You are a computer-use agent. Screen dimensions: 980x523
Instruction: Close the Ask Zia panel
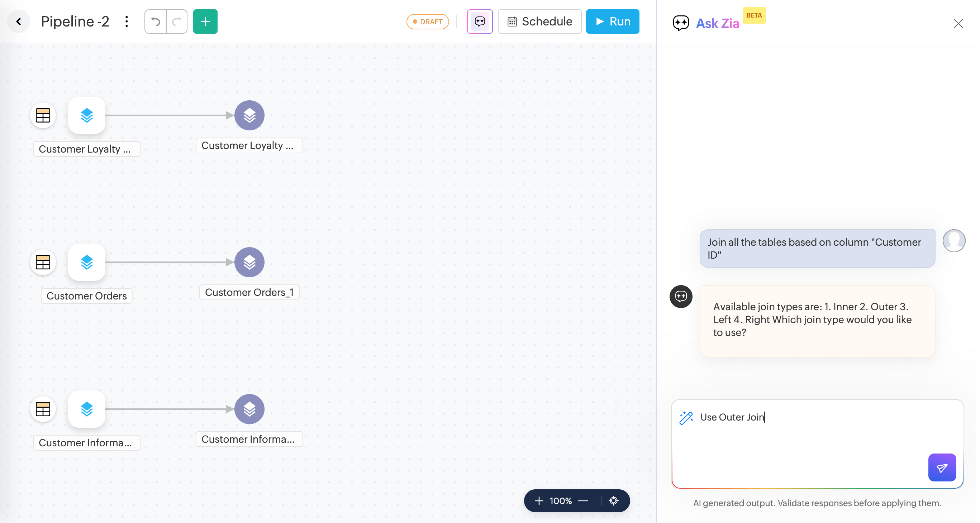pos(958,24)
